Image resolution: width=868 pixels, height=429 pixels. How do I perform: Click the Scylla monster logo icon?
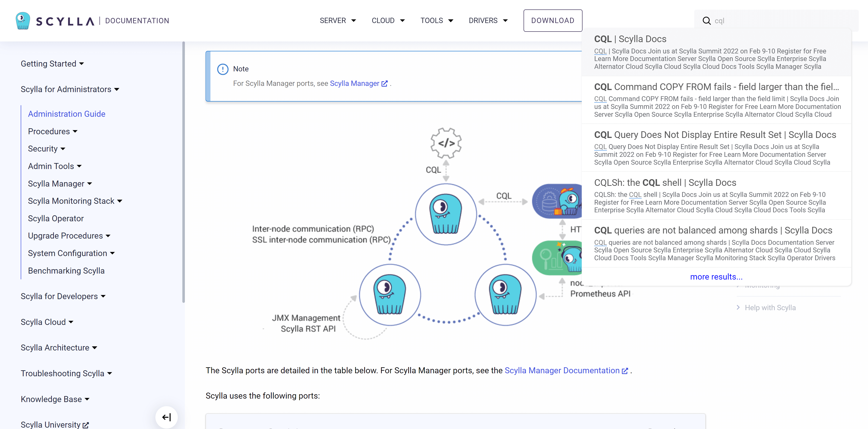[23, 20]
